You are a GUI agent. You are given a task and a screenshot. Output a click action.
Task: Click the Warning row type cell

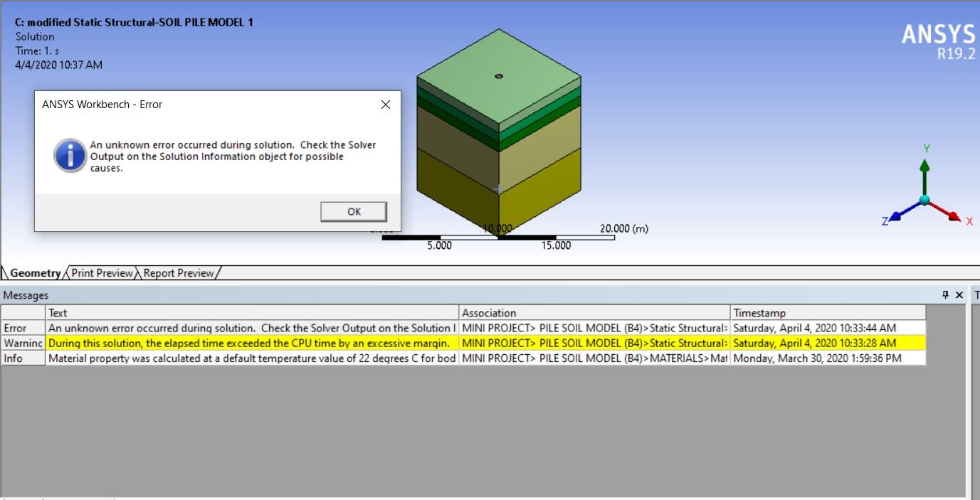[23, 343]
